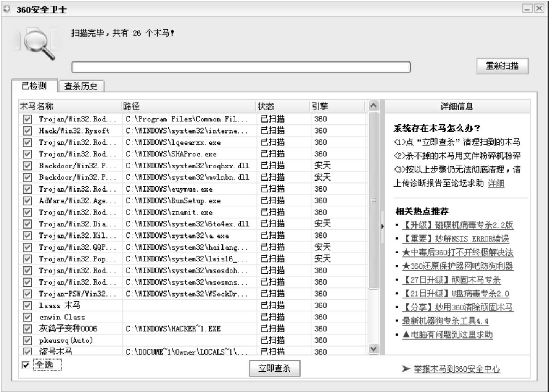Uncheck the lsass 木马 row checkbox
This screenshot has width=549, height=392.
tap(27, 305)
